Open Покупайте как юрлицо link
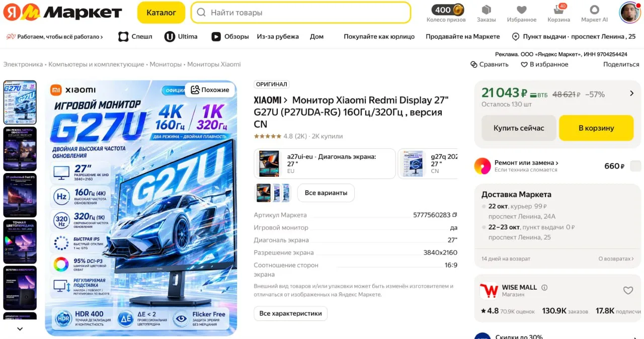 [x=379, y=37]
